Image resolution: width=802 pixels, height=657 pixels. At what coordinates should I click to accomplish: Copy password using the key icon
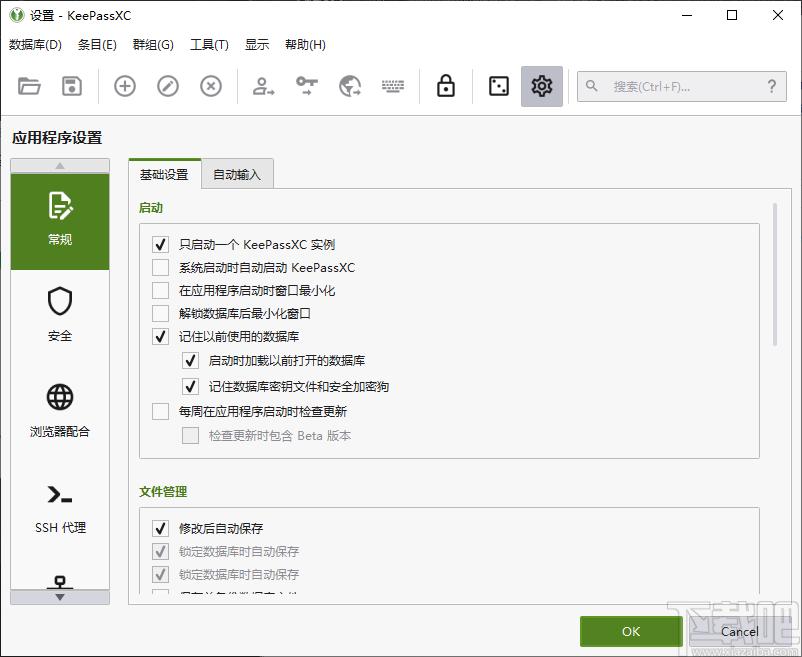click(307, 86)
